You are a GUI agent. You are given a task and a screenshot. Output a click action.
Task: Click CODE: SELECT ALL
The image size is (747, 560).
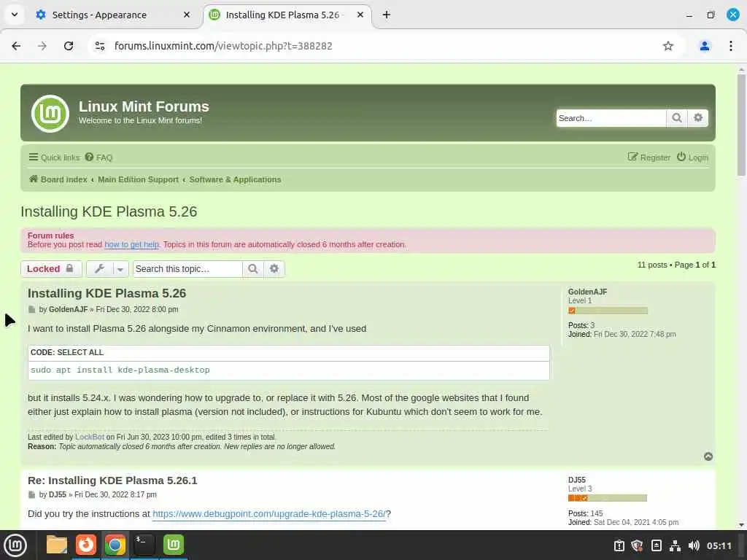pos(67,352)
